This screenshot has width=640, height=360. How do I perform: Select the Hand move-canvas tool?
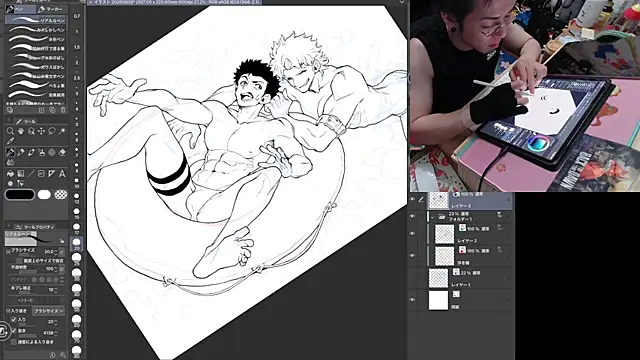point(21,131)
